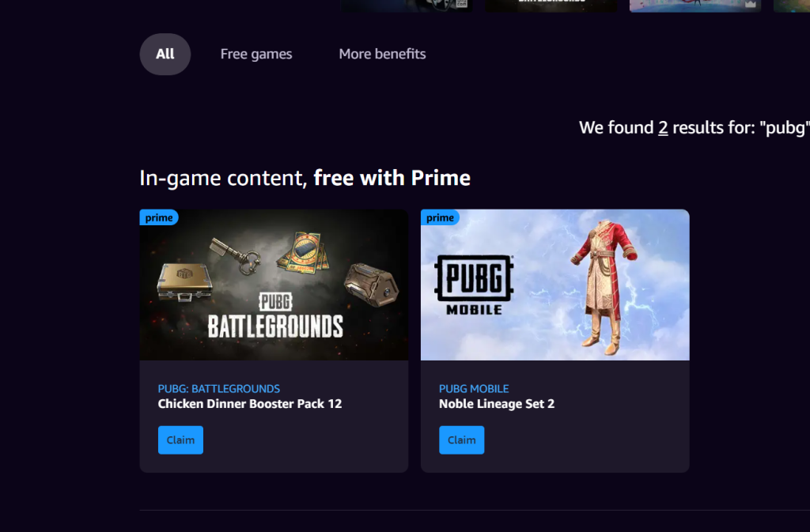
Task: Click the prime badge on the PUBG Mobile card
Action: point(440,217)
